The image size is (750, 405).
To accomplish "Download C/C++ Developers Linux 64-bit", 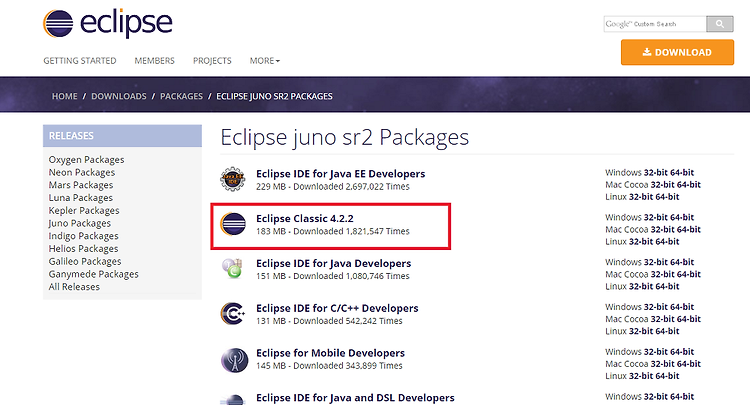I will 667,331.
